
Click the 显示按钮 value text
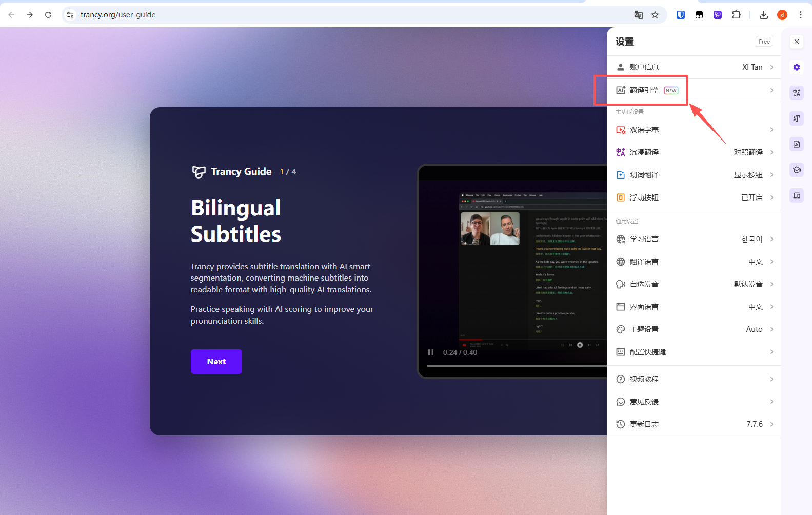[748, 175]
